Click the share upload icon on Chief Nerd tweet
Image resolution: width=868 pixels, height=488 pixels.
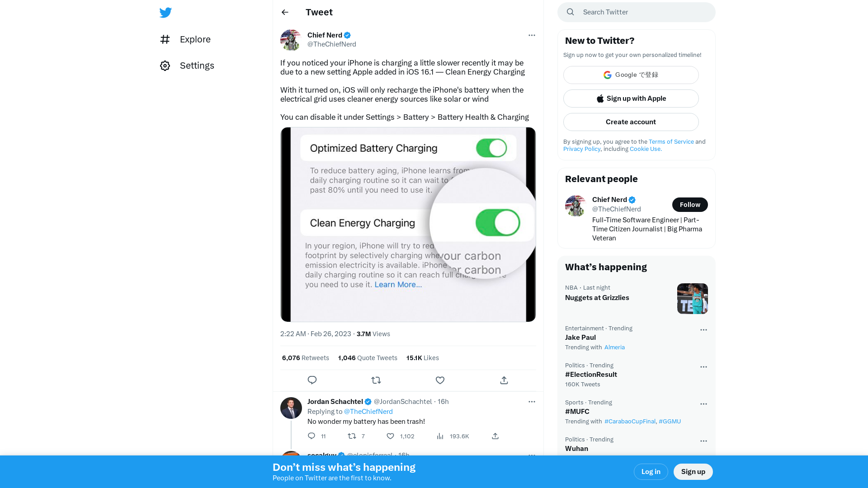[504, 380]
